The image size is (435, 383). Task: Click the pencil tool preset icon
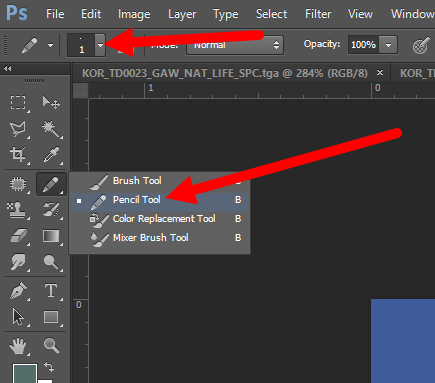click(29, 45)
